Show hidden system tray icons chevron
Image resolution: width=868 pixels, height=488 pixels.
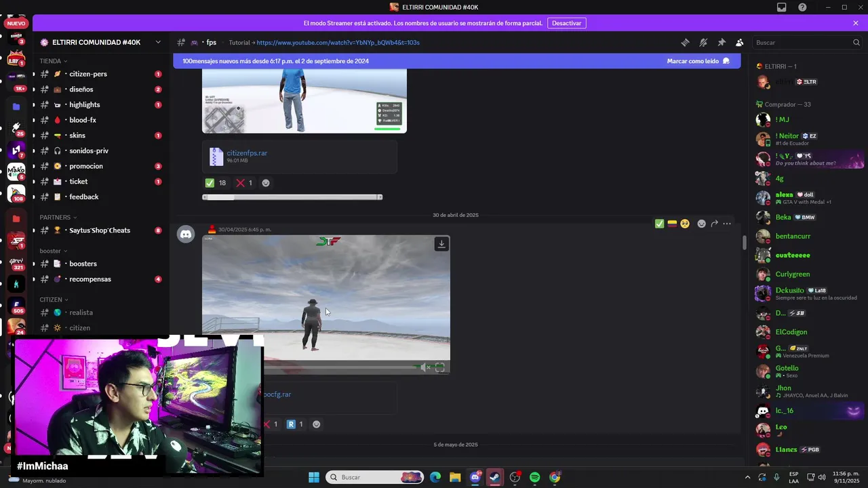(748, 477)
